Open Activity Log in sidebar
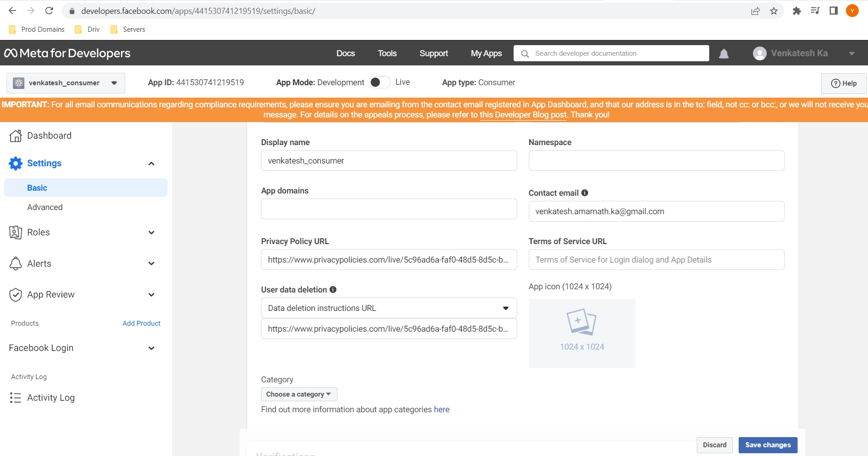 coord(51,398)
